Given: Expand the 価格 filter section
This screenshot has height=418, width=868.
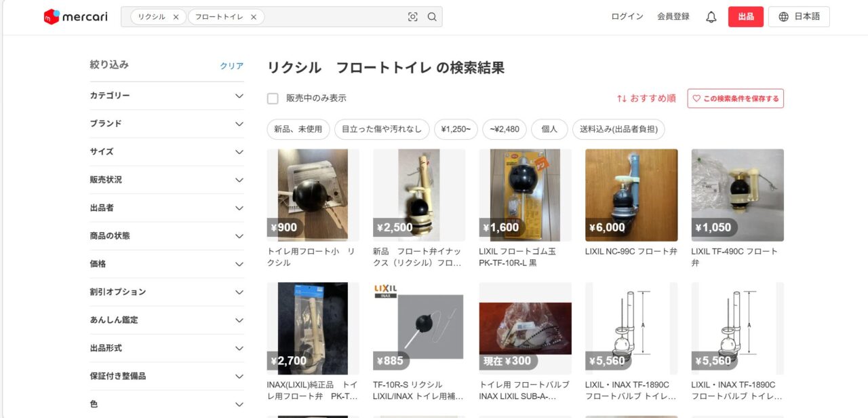Looking at the screenshot, I should (x=239, y=264).
